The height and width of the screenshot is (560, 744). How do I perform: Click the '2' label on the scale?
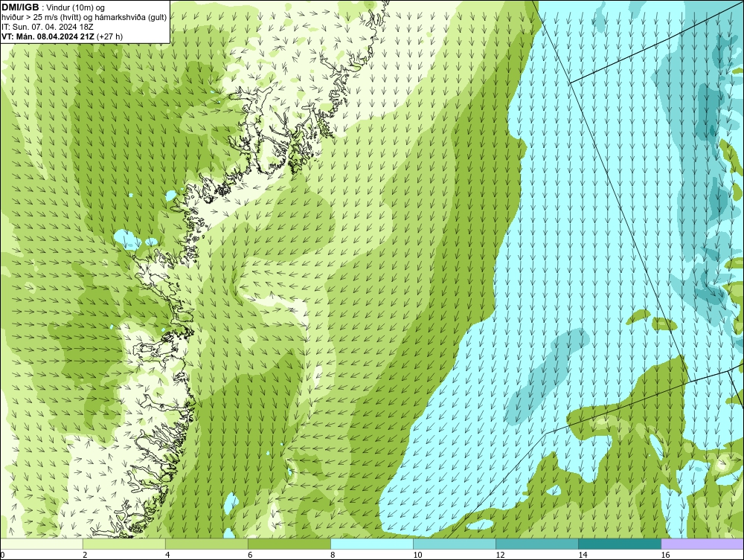85,555
